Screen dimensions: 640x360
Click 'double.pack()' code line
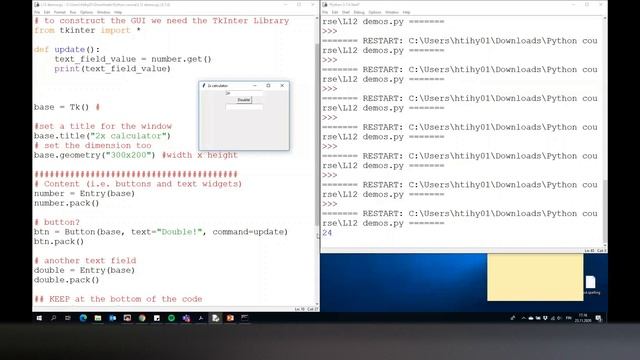pyautogui.click(x=67, y=280)
